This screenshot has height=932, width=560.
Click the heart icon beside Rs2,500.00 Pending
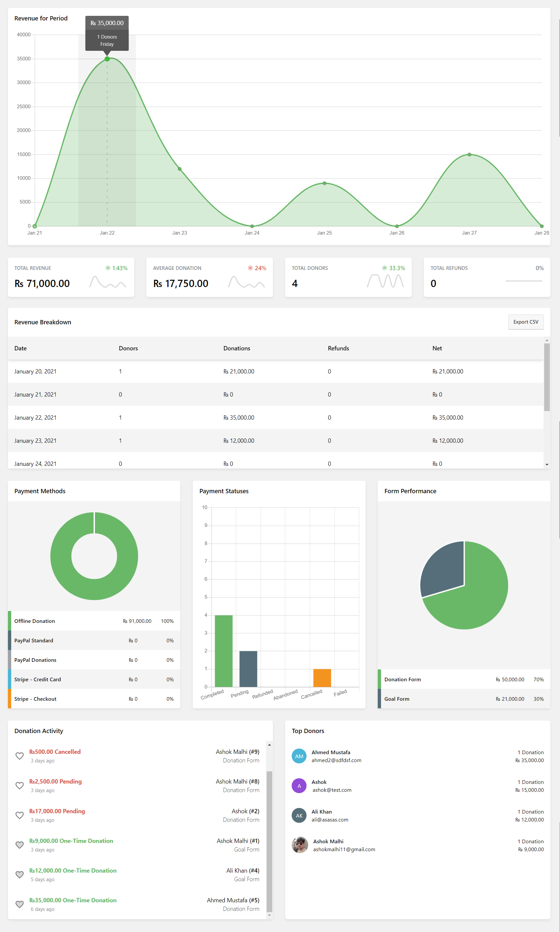click(x=20, y=786)
